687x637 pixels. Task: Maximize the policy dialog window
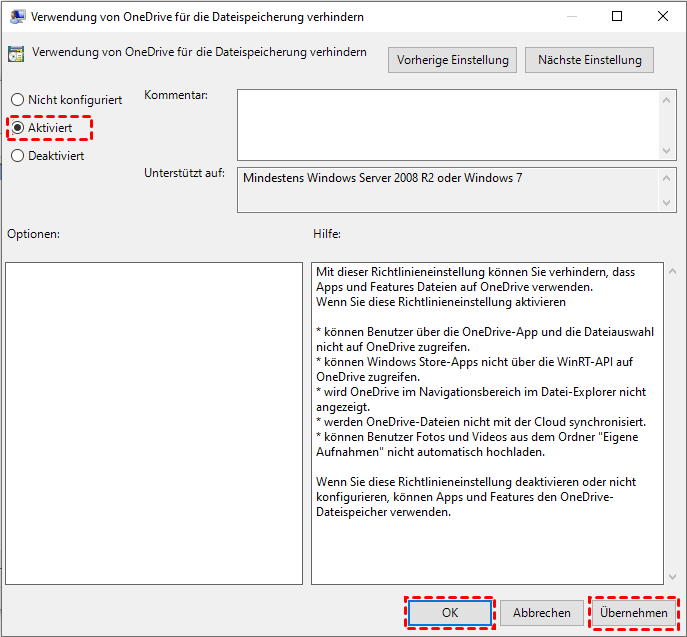[x=617, y=16]
